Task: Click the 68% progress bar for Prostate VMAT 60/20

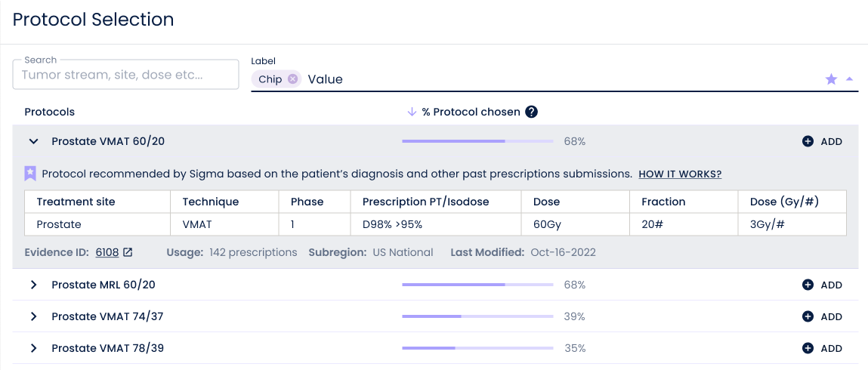Action: [x=477, y=141]
